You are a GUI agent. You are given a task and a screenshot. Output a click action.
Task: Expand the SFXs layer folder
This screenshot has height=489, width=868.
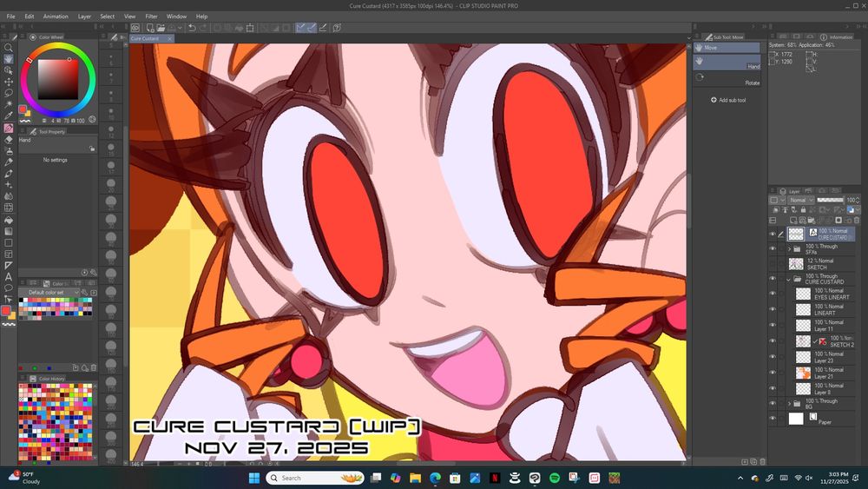pos(790,249)
